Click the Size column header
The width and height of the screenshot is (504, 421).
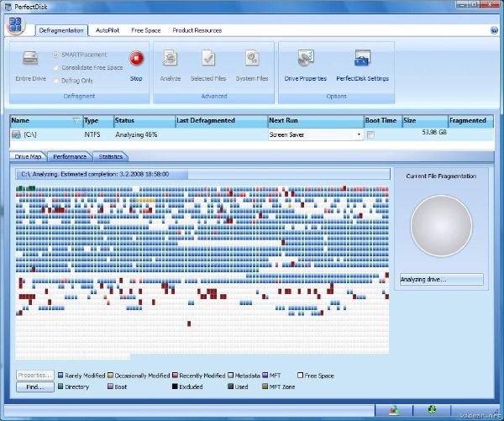point(425,121)
